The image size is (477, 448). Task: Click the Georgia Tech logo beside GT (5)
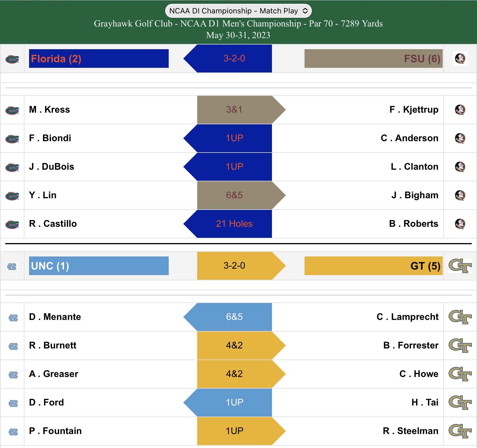tap(460, 266)
